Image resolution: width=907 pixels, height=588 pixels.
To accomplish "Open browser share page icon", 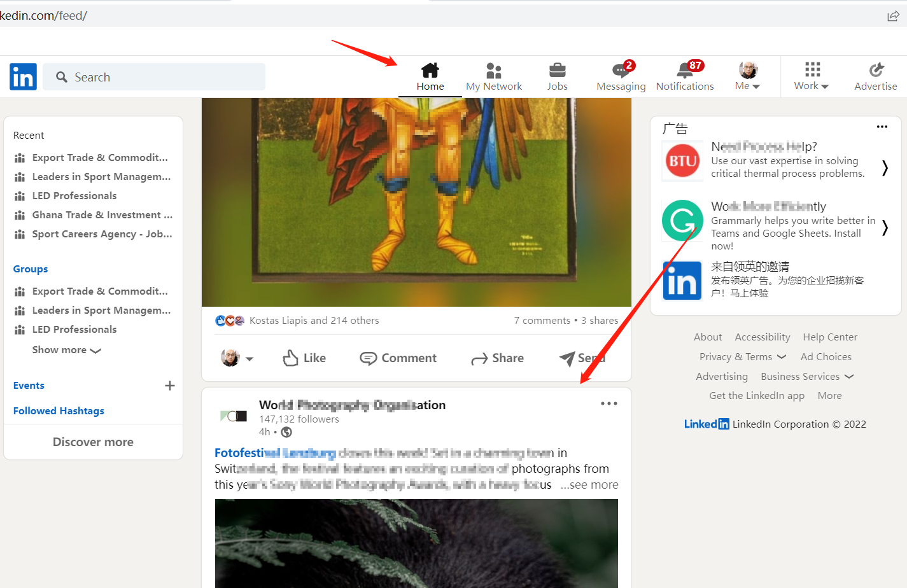I will [x=893, y=16].
